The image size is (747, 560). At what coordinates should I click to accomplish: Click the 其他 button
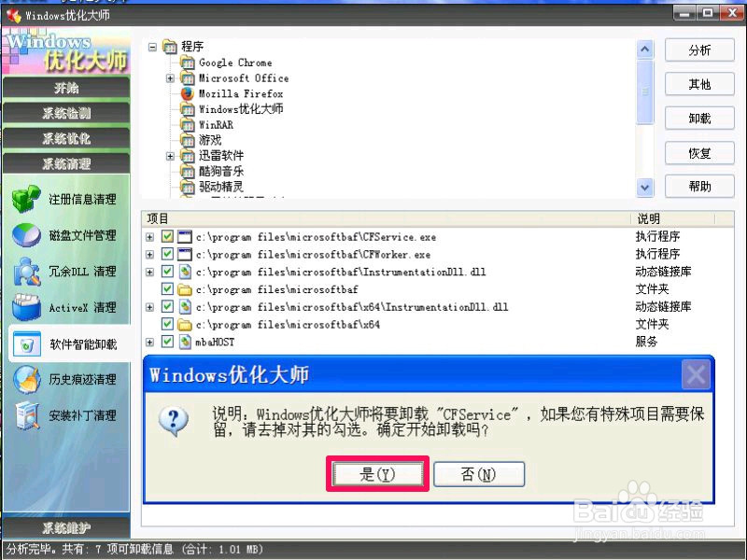pos(699,84)
